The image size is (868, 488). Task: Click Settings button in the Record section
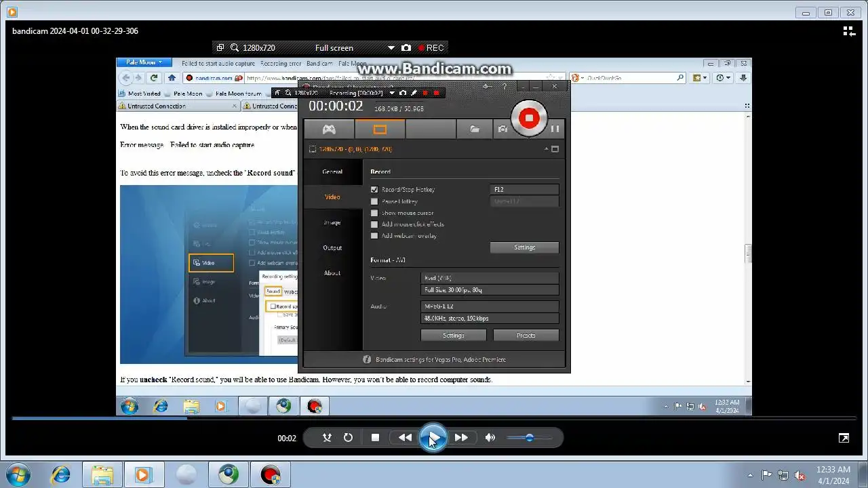click(x=524, y=247)
